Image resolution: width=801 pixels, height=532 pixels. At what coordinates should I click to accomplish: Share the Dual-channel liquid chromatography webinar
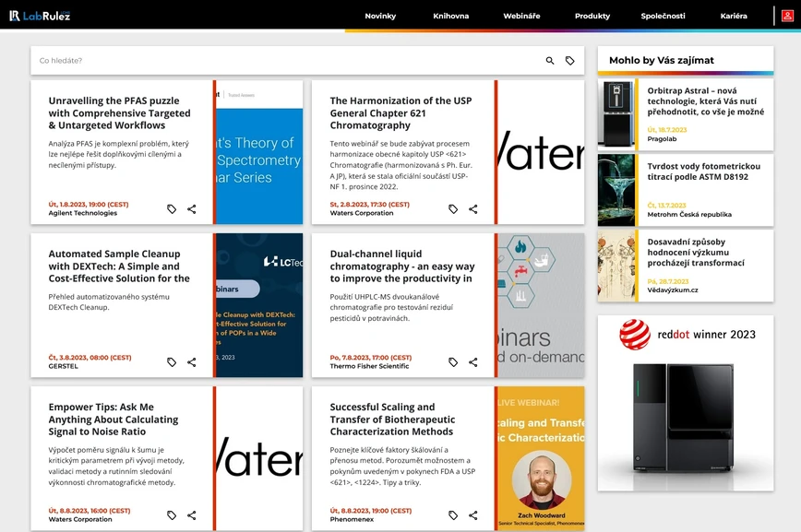pos(473,362)
